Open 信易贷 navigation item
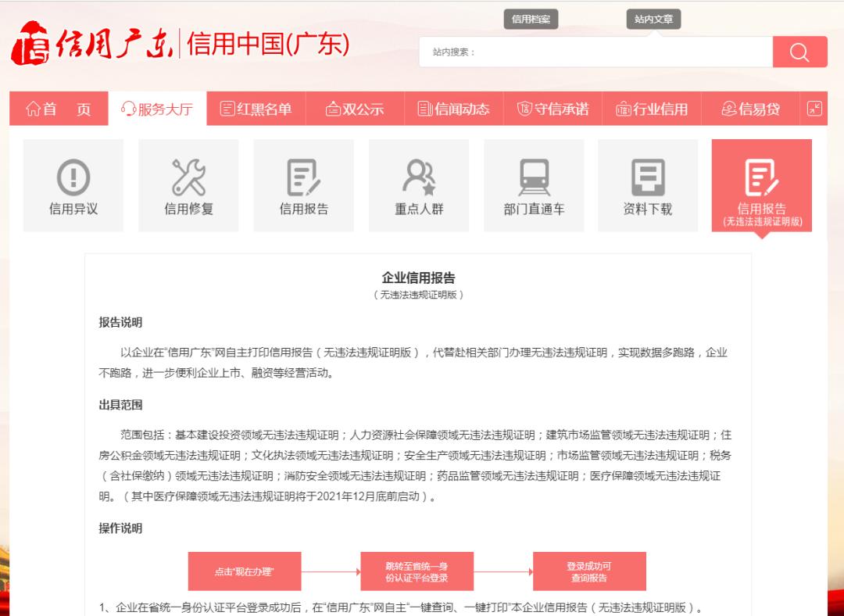Viewport: 844px width, 616px height. 750,109
